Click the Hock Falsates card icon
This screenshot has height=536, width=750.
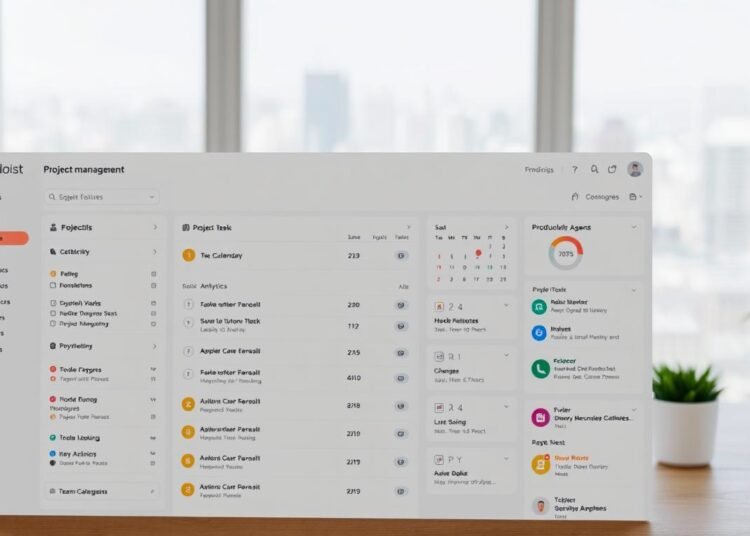439,306
